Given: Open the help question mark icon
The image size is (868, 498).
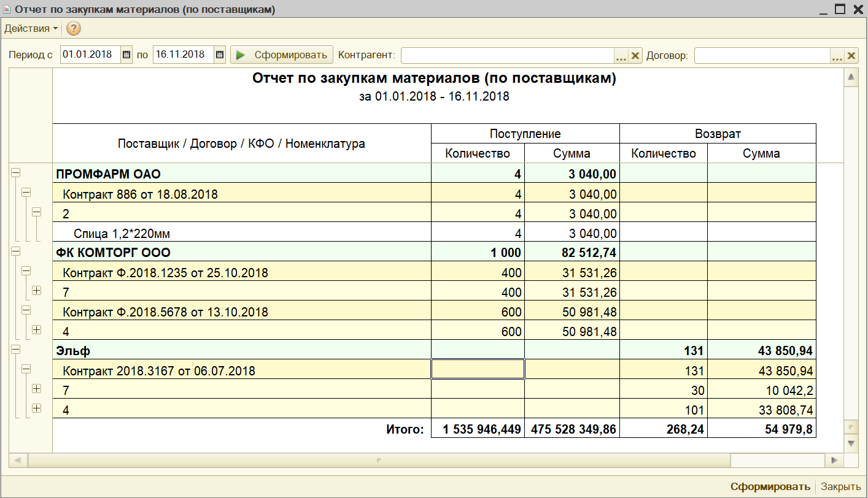Looking at the screenshot, I should coord(73,28).
